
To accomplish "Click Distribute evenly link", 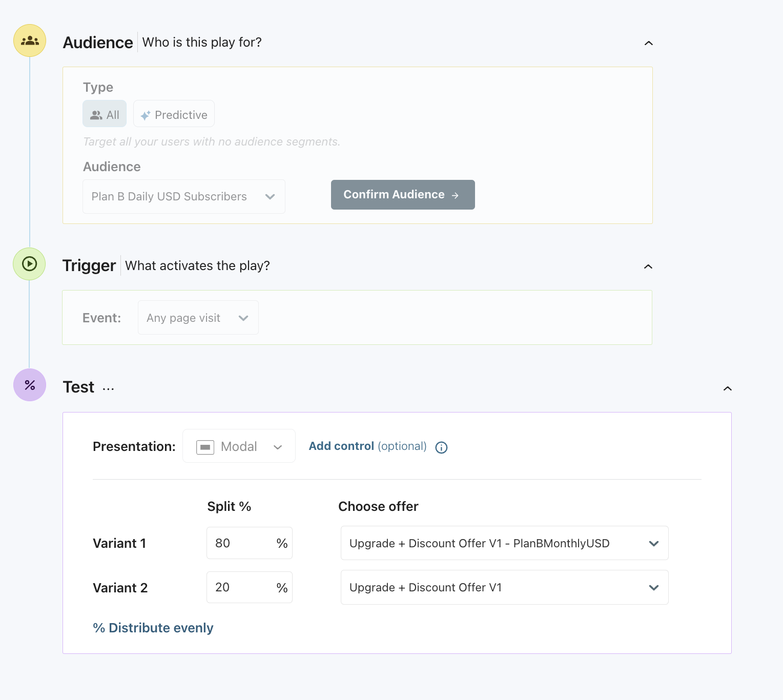I will click(153, 628).
